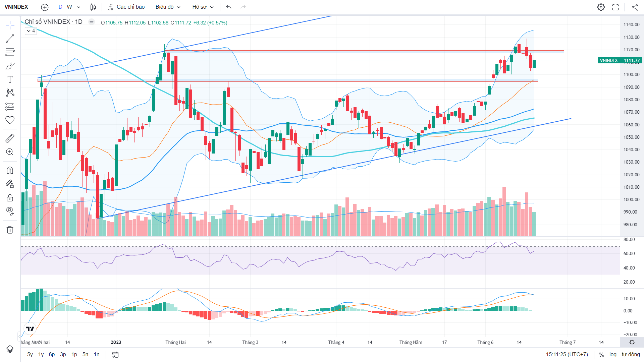Select the chart patterns tool
Image resolution: width=644 pixels, height=362 pixels.
pyautogui.click(x=10, y=93)
